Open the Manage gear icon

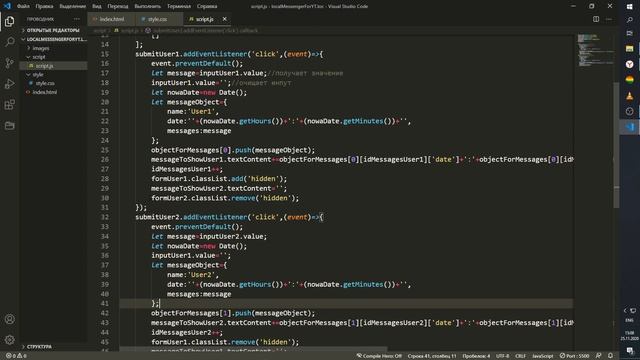pos(9,340)
